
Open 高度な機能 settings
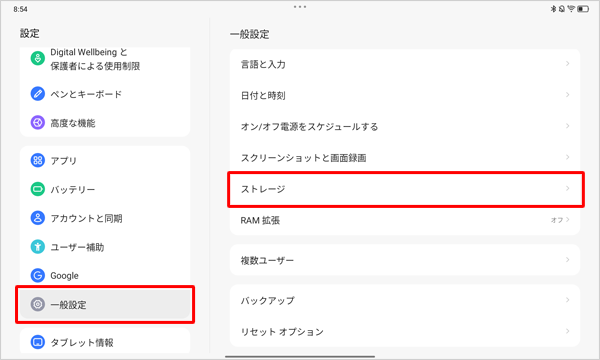click(x=105, y=123)
